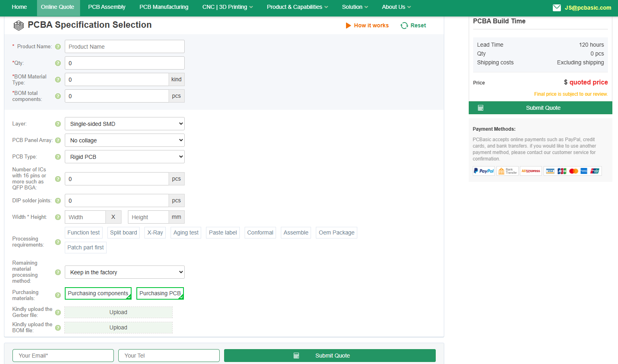Click the help icon next to Product Name
Image resolution: width=618 pixels, height=364 pixels.
(58, 46)
